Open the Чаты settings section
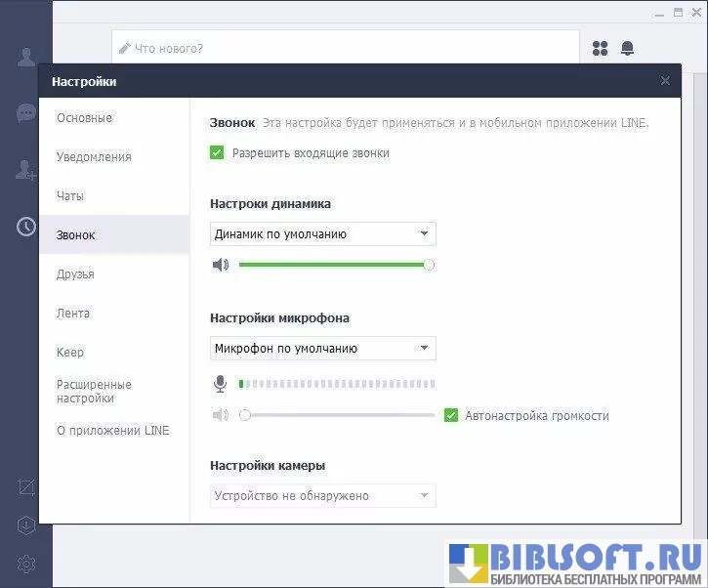 click(x=70, y=196)
